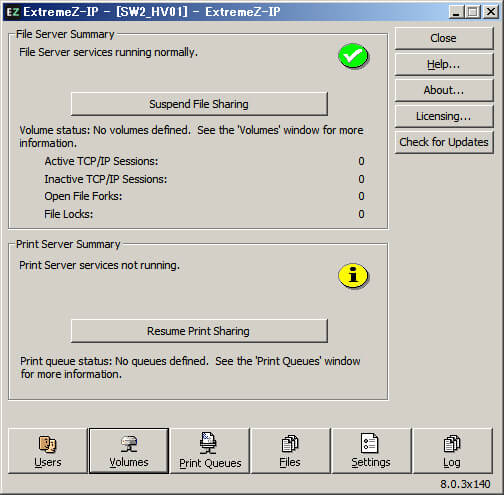Open Licensing options
Screen dimensions: 504x495
(444, 116)
